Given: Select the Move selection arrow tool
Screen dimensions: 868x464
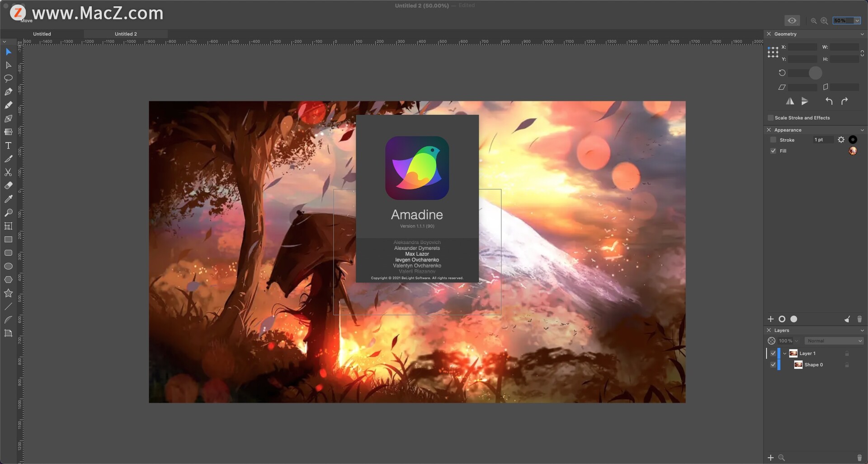Looking at the screenshot, I should (x=8, y=52).
